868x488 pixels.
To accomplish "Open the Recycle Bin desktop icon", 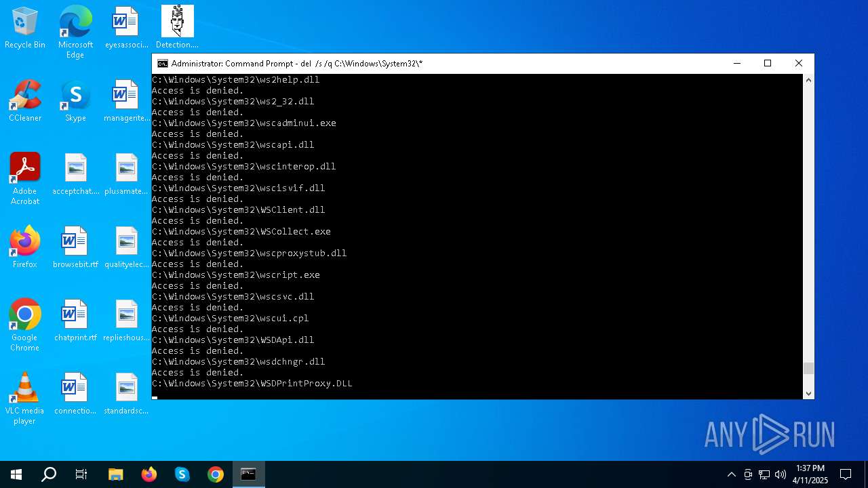I will click(x=25, y=28).
